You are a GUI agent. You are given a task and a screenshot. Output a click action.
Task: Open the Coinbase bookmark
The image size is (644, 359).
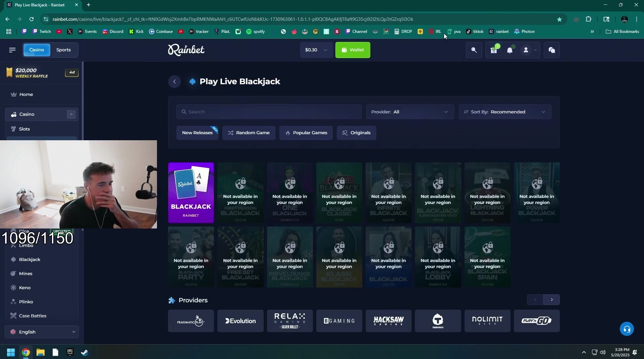click(161, 32)
